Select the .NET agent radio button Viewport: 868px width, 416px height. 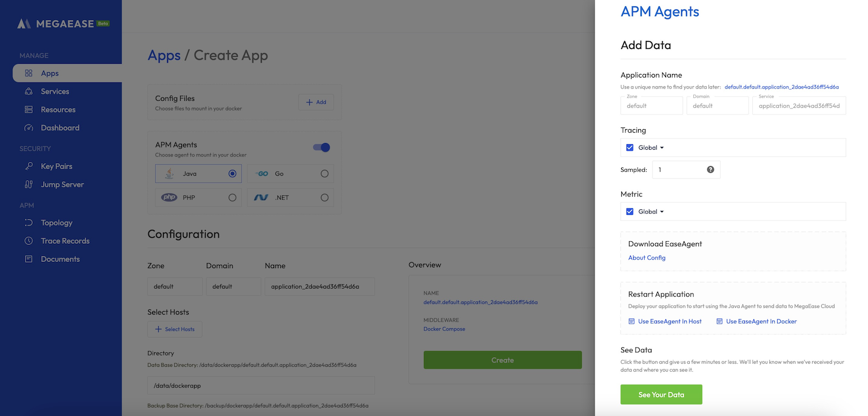[x=325, y=198]
